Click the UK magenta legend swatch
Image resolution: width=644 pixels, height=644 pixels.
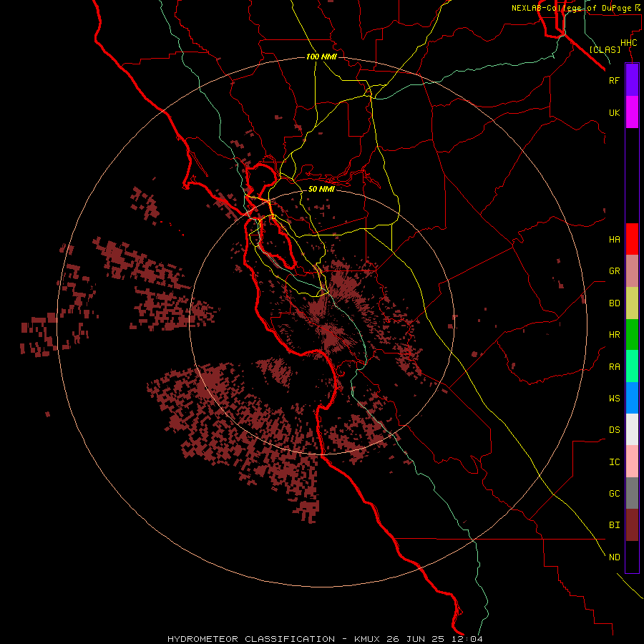coord(632,112)
